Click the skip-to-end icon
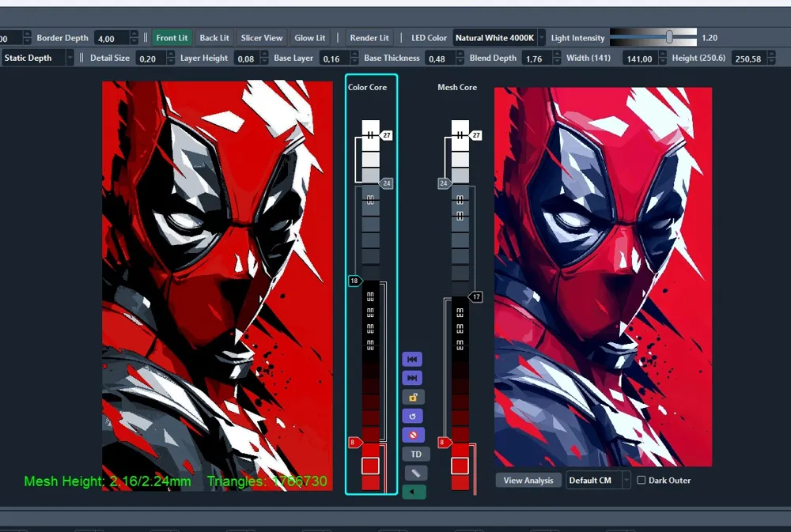The width and height of the screenshot is (791, 532). [x=411, y=378]
